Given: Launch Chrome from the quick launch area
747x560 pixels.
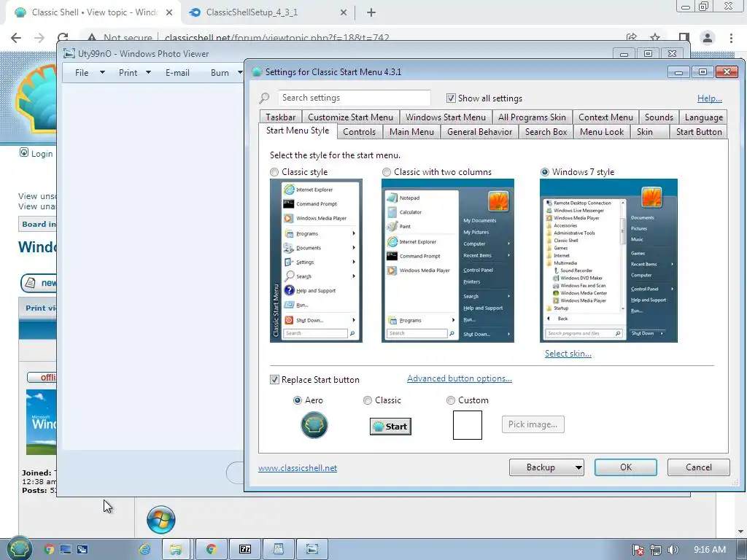Looking at the screenshot, I should pyautogui.click(x=49, y=549).
